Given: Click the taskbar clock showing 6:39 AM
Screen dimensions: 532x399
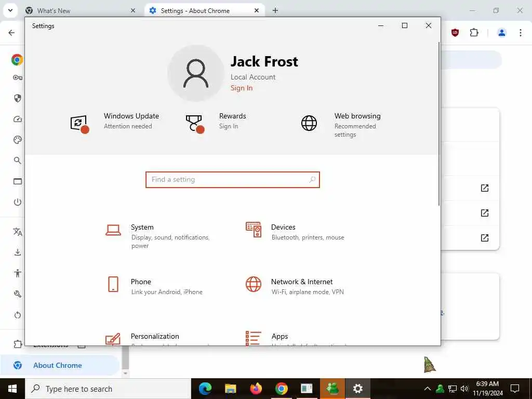Looking at the screenshot, I should tap(487, 389).
